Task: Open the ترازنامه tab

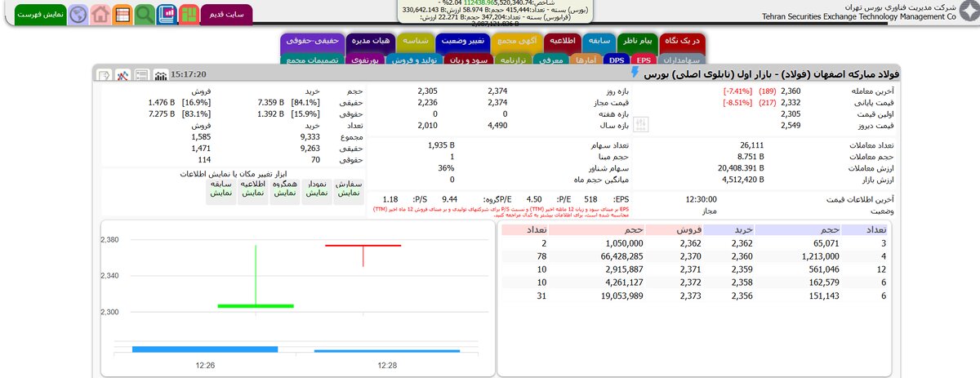Action: (513, 59)
